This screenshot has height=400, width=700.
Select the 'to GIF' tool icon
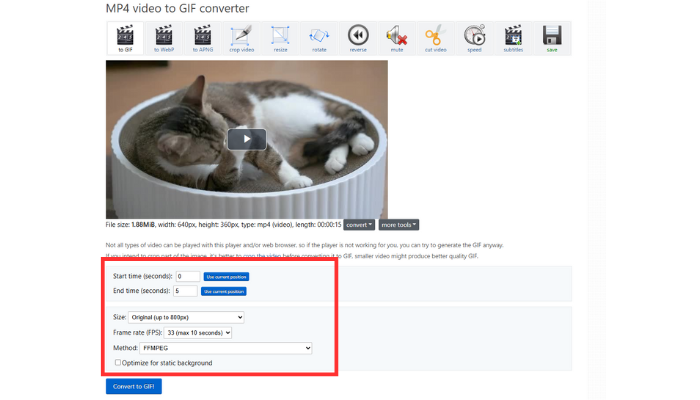point(125,38)
